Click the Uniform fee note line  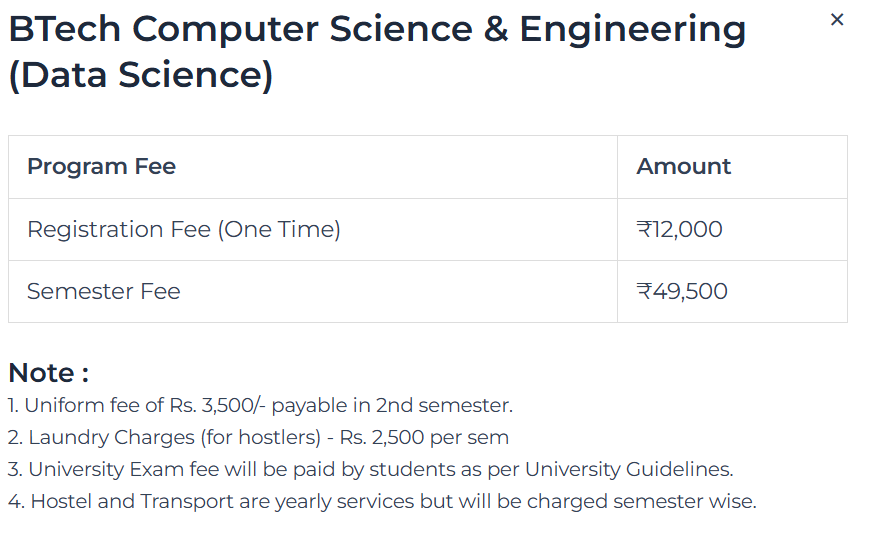coord(260,406)
